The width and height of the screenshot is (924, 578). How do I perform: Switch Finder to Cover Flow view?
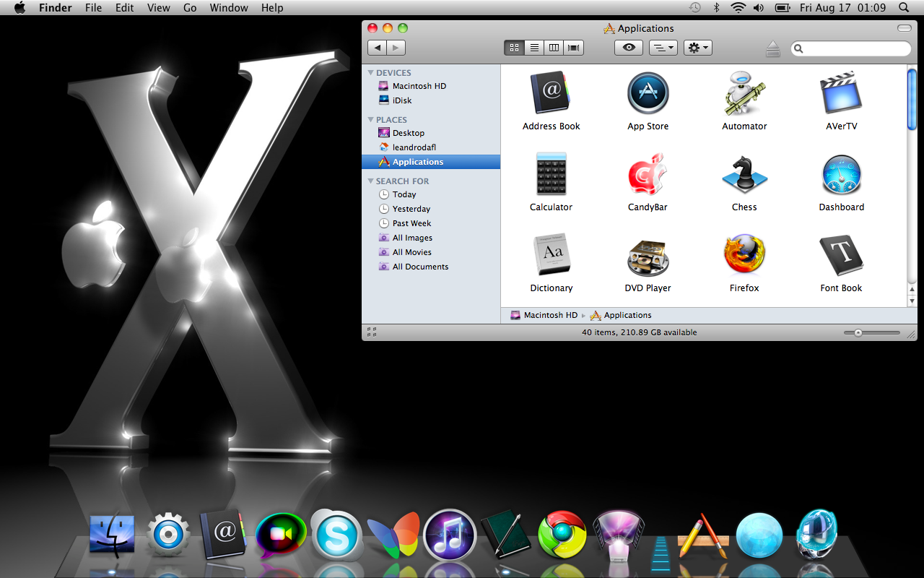point(574,48)
